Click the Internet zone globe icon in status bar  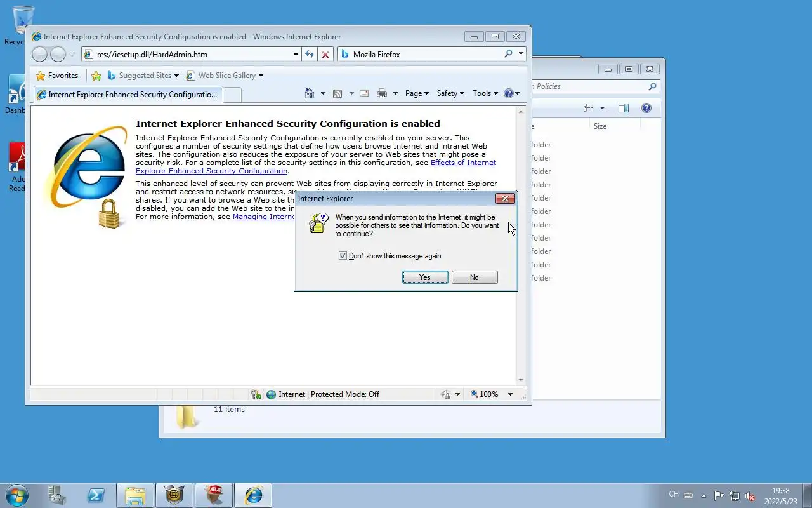tap(271, 394)
